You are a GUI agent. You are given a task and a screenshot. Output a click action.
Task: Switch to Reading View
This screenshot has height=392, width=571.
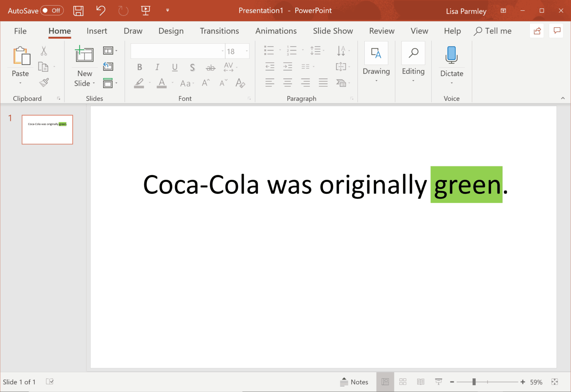pyautogui.click(x=421, y=382)
